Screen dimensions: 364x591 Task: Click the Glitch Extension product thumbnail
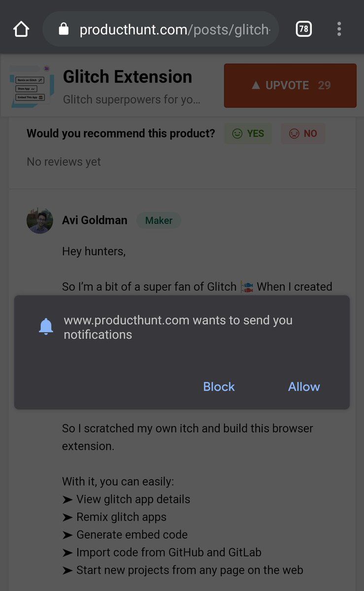click(33, 86)
